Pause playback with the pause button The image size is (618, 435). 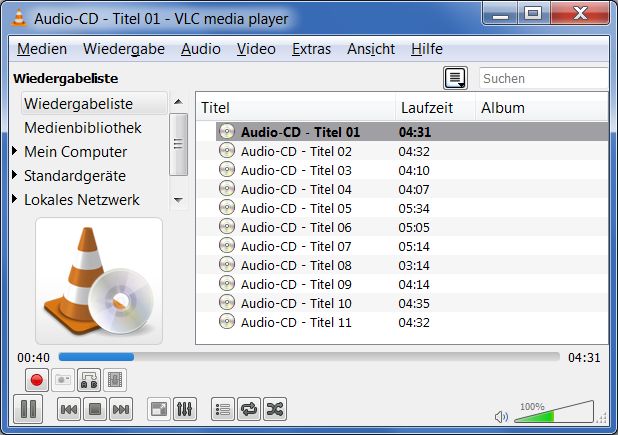point(28,409)
